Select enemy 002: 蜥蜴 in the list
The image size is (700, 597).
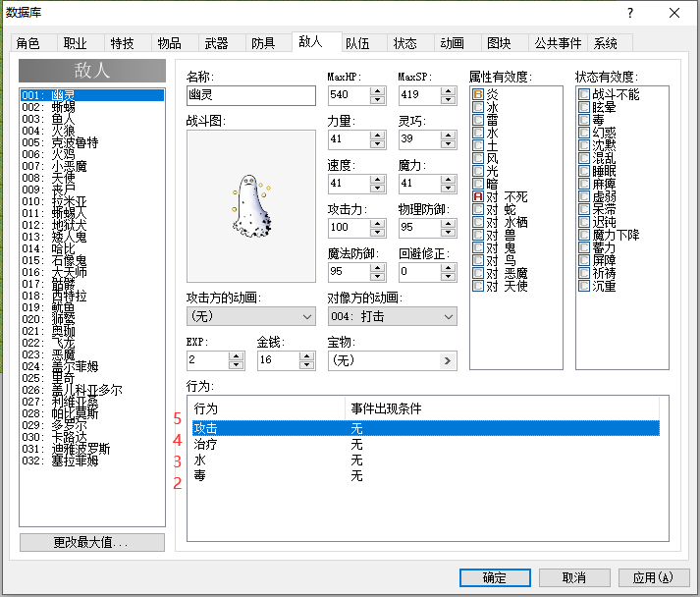click(x=92, y=107)
